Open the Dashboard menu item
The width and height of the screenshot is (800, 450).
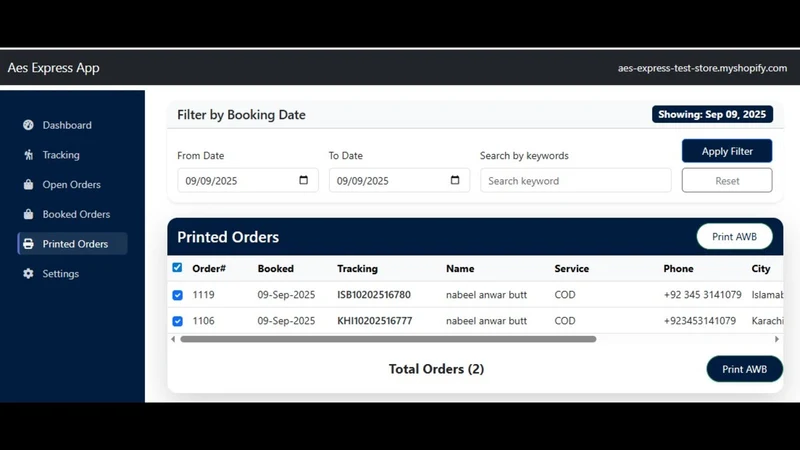coord(72,125)
